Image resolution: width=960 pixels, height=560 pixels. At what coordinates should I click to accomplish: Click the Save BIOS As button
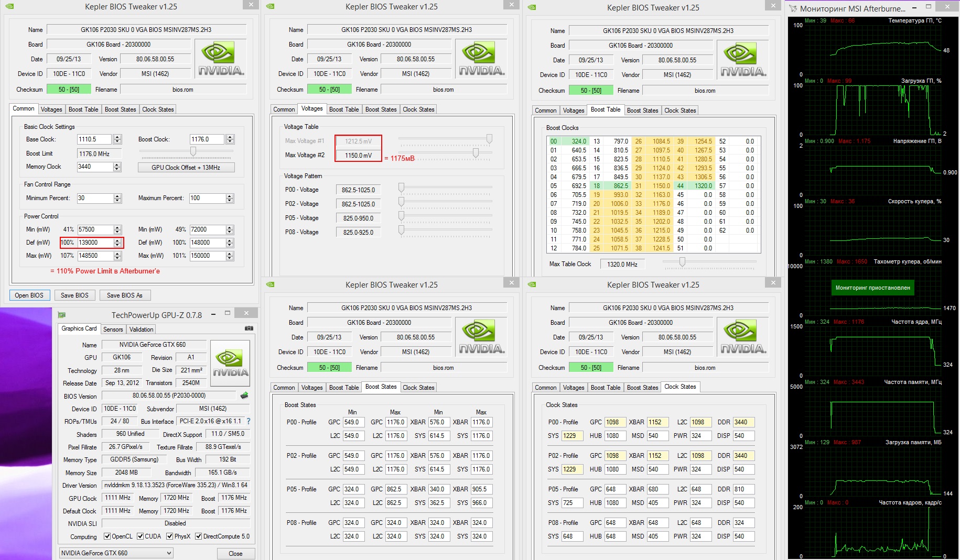(x=125, y=295)
